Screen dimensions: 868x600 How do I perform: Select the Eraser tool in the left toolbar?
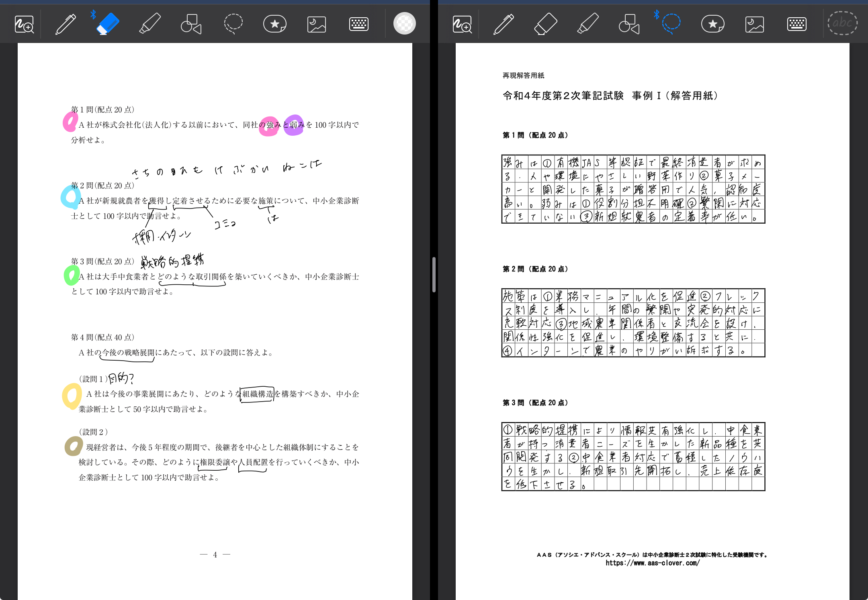108,24
